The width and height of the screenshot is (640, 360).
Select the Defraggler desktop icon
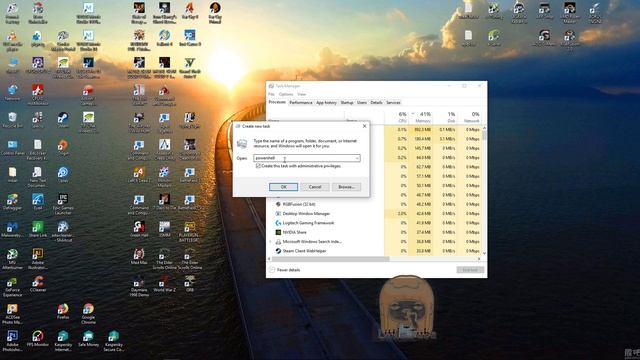tap(12, 202)
